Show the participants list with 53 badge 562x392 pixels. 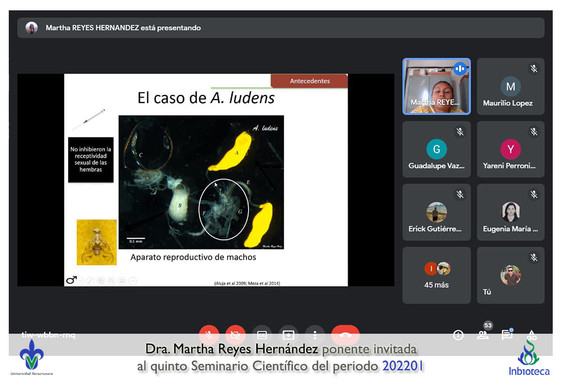(x=483, y=334)
